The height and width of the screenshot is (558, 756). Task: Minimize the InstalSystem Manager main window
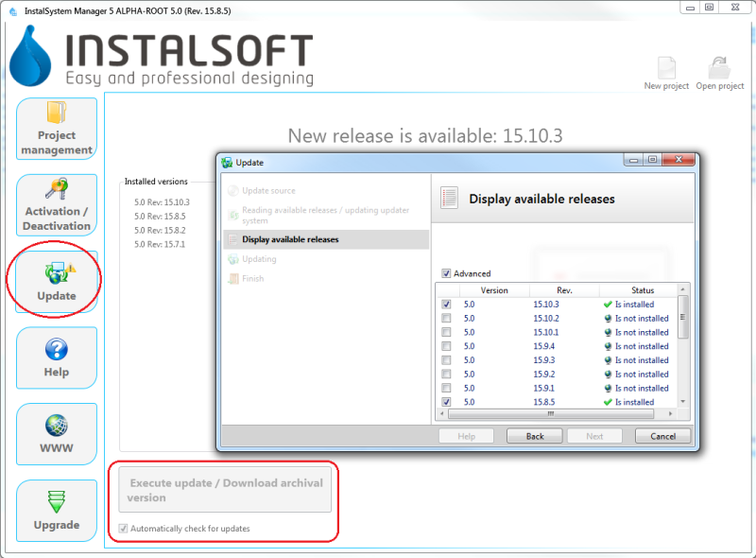[690, 8]
